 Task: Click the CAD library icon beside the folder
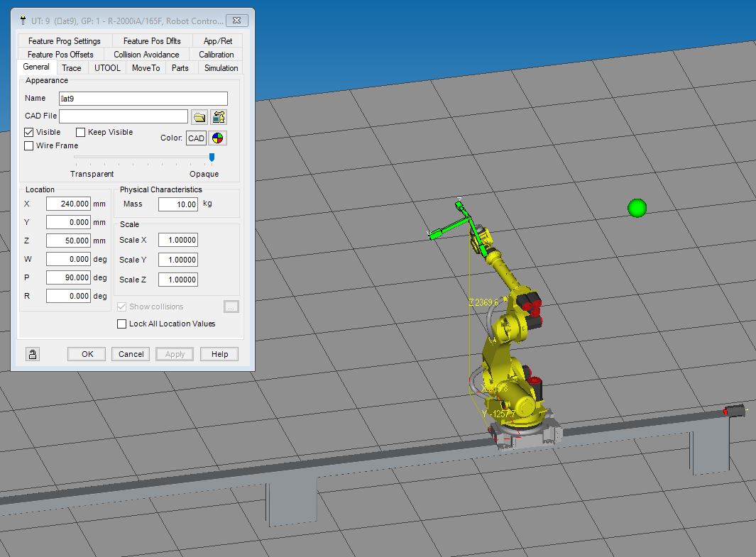click(x=219, y=117)
